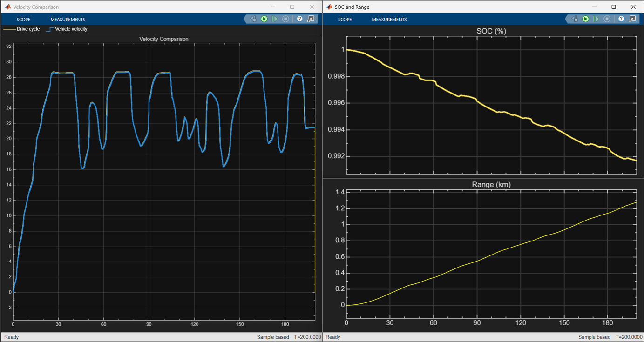644x342 pixels.
Task: Run simulation in Velocity Comparison scope
Action: (x=264, y=19)
